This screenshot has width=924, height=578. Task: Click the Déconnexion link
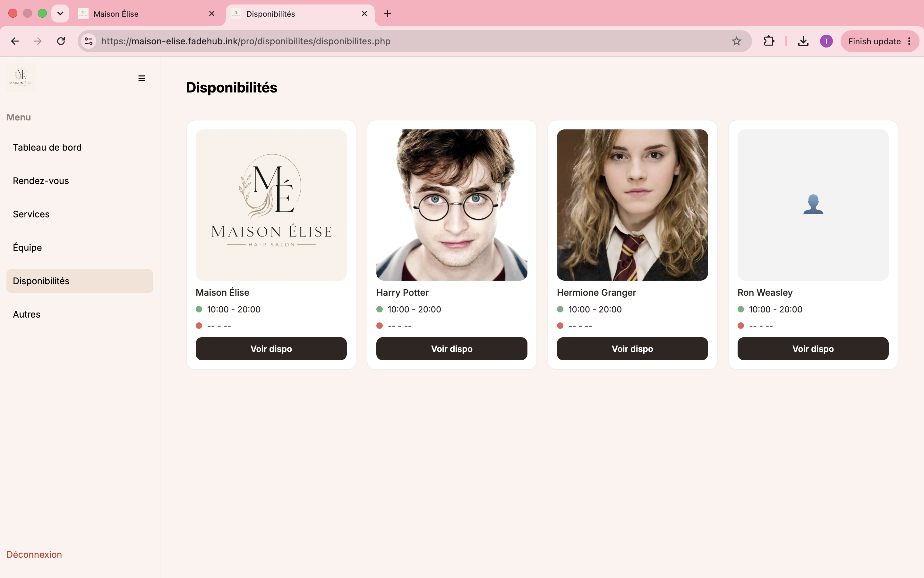34,554
